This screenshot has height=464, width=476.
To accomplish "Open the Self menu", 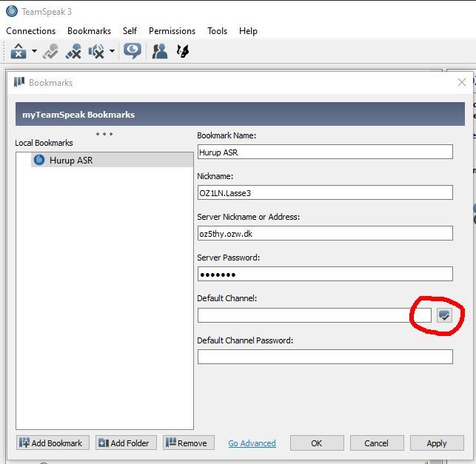I will tap(130, 31).
